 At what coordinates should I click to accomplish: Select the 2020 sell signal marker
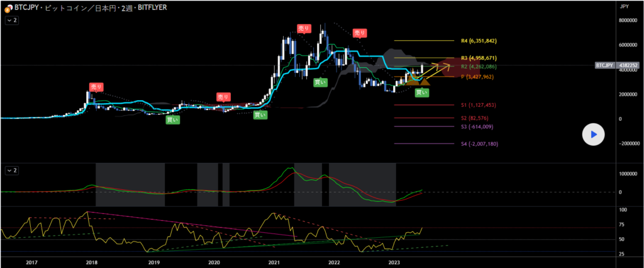click(223, 97)
